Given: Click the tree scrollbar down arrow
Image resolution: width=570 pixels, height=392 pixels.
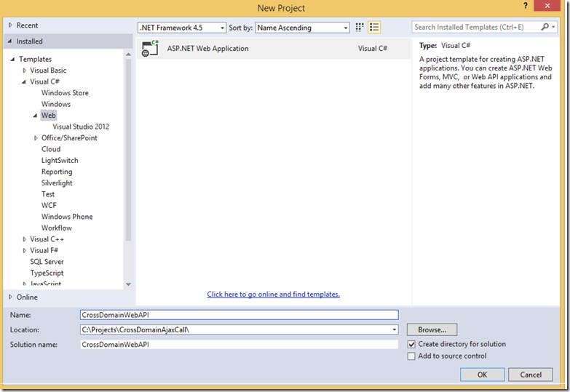Looking at the screenshot, I should (x=128, y=284).
